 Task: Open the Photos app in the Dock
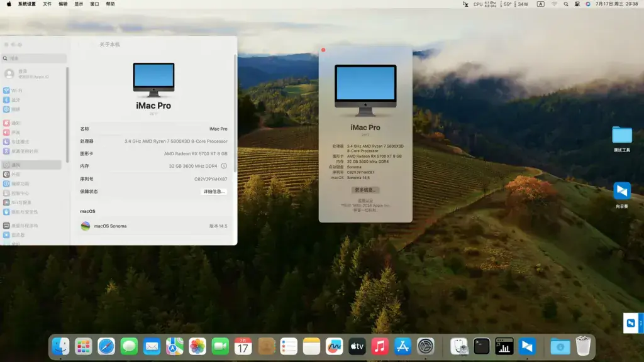(x=197, y=346)
